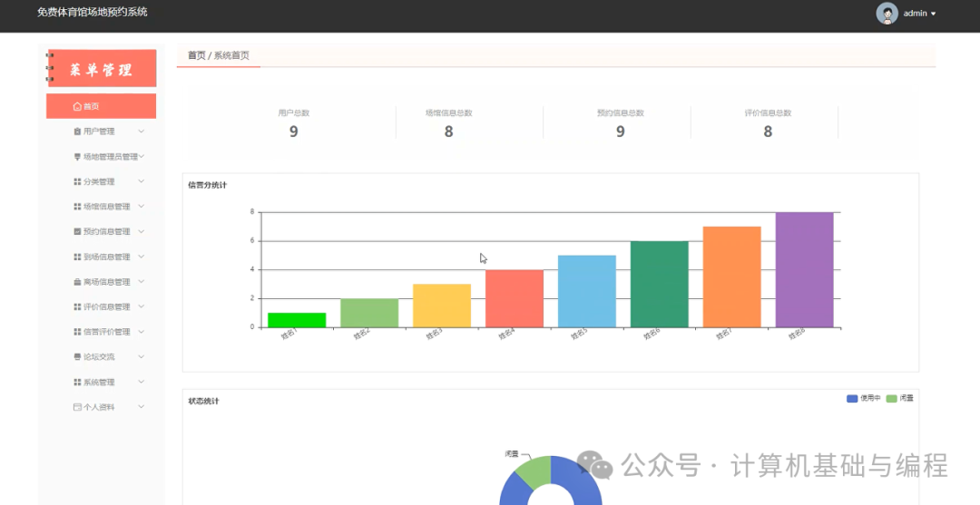
Task: Click the grid icon of 到场信息管理
Action: coord(77,257)
